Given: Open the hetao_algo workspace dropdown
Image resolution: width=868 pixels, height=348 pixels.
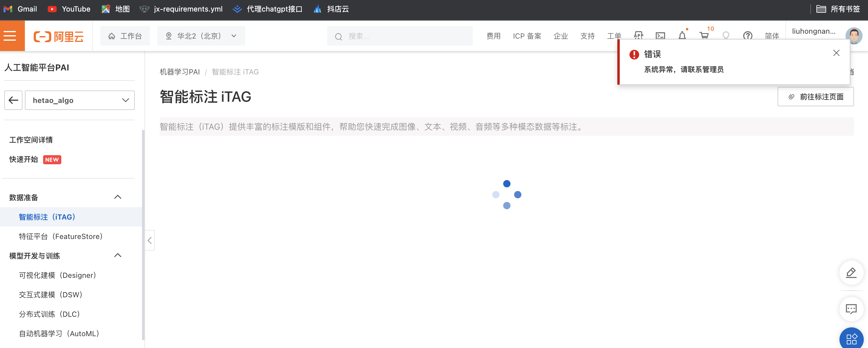Looking at the screenshot, I should pyautogui.click(x=80, y=100).
